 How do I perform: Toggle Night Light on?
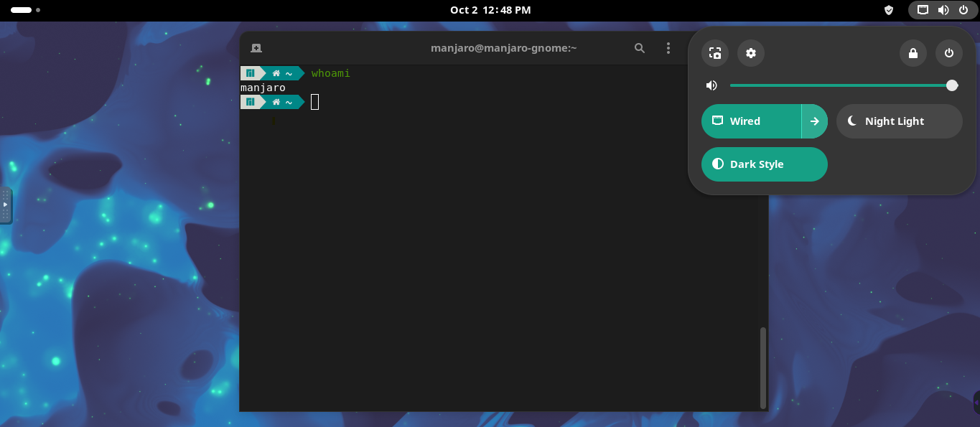tap(899, 121)
